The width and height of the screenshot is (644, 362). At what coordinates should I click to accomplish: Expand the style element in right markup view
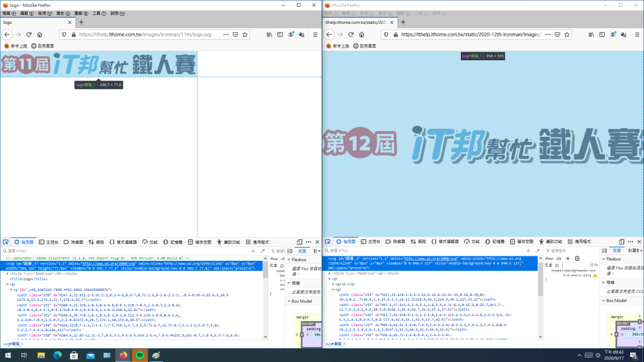pyautogui.click(x=330, y=273)
